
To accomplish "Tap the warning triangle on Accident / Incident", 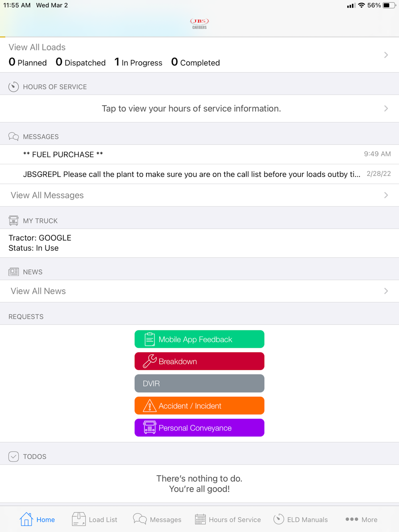I will (150, 406).
